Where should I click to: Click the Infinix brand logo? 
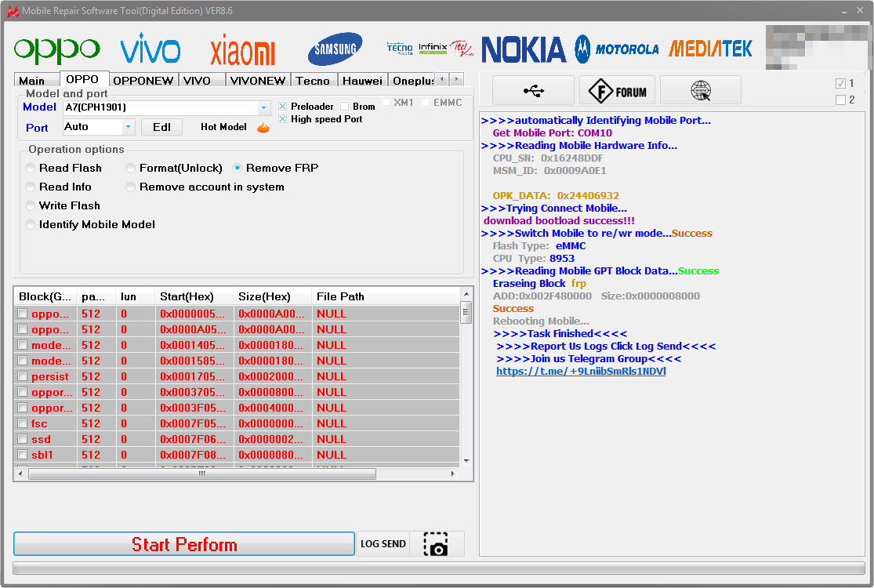[433, 48]
